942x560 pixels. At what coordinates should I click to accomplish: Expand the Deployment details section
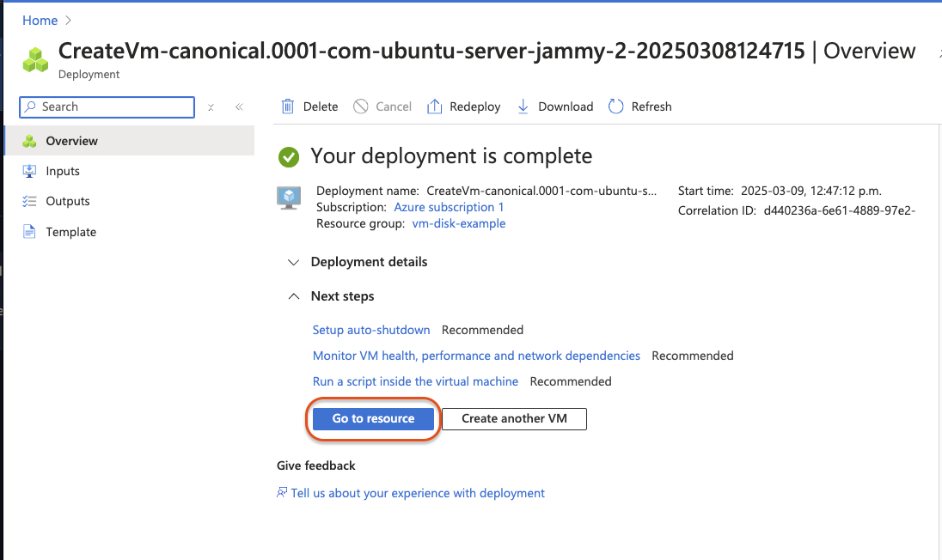(x=293, y=262)
